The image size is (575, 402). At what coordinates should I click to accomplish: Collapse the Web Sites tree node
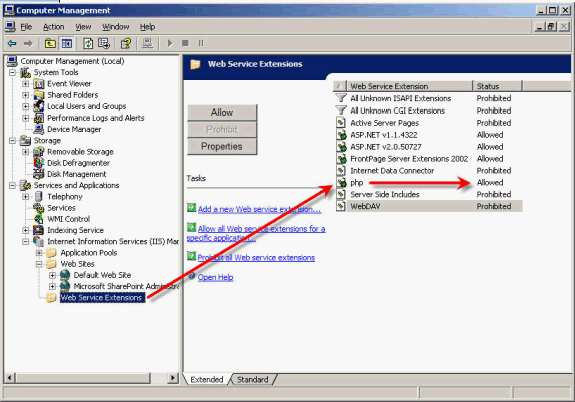(x=39, y=264)
